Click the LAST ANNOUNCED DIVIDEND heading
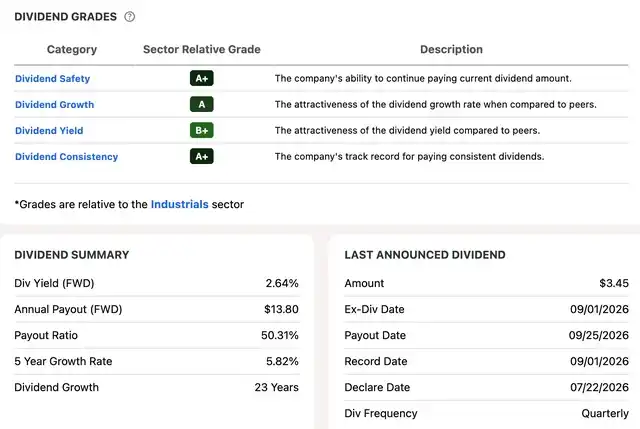The image size is (640, 429). pos(425,255)
